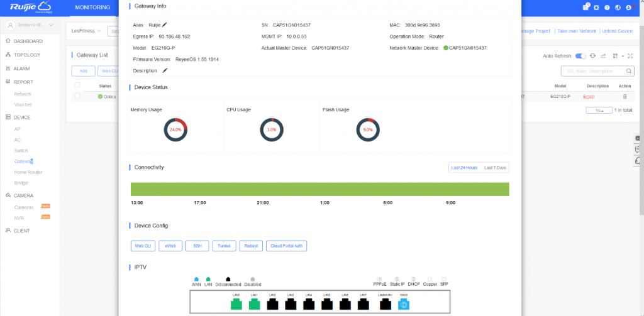
Task: Click the refresh icon beside Auto Refresh
Action: [x=592, y=56]
